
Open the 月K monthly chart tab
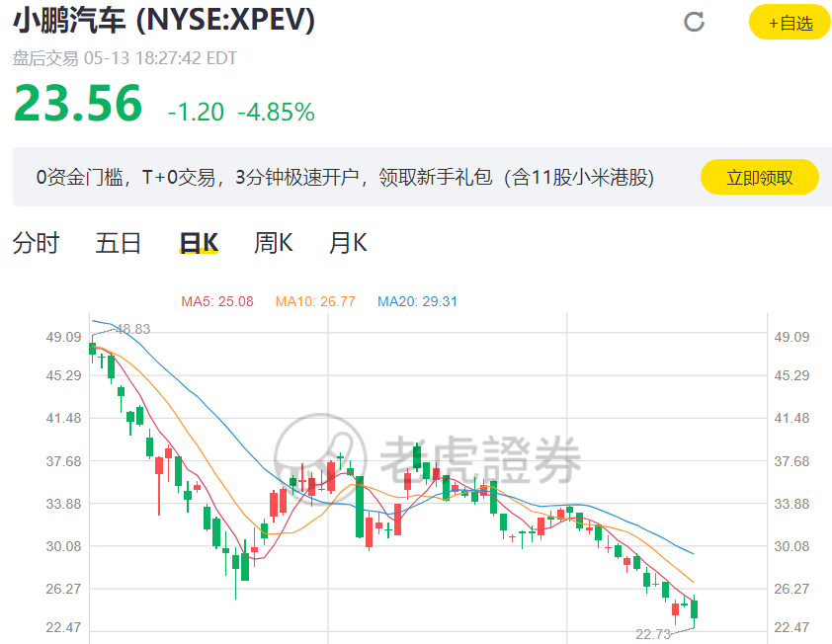348,243
